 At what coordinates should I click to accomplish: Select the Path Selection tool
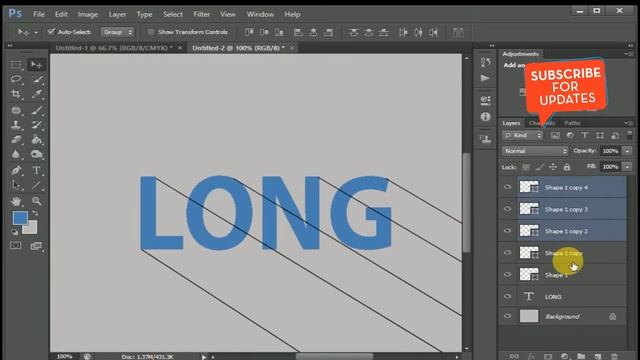[16, 185]
